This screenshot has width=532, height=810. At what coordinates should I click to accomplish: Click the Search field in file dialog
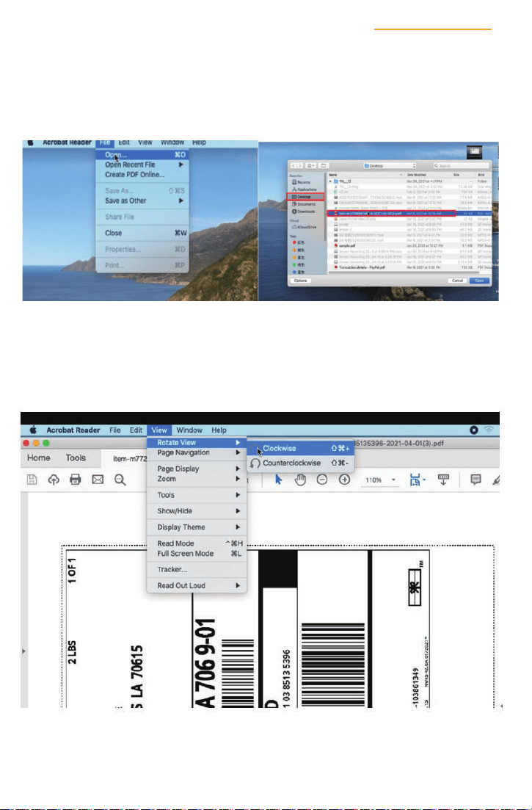tap(462, 166)
